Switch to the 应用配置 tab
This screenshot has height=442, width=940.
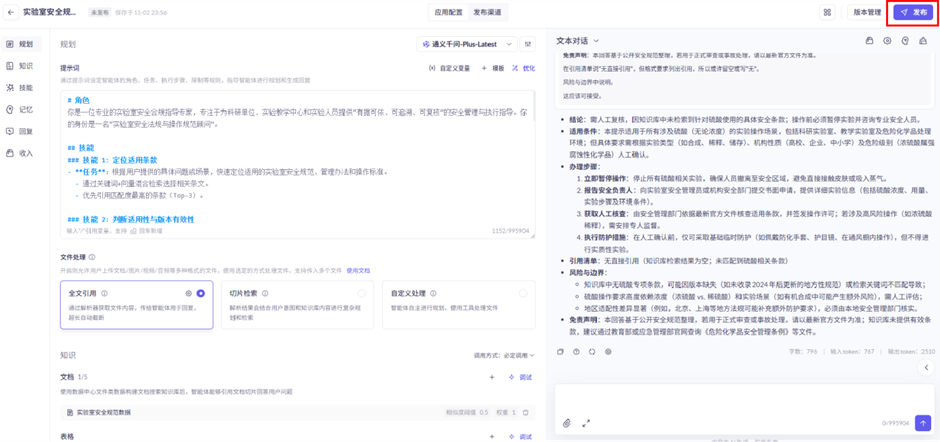click(448, 12)
